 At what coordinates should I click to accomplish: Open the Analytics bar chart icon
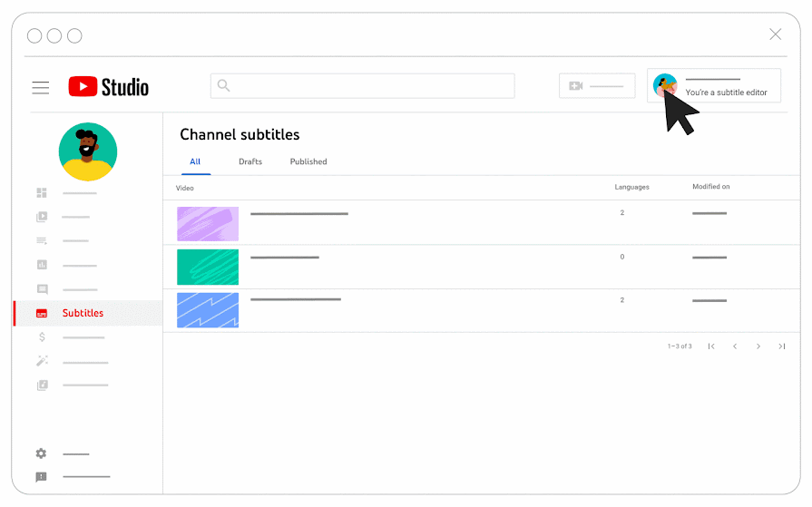[42, 265]
